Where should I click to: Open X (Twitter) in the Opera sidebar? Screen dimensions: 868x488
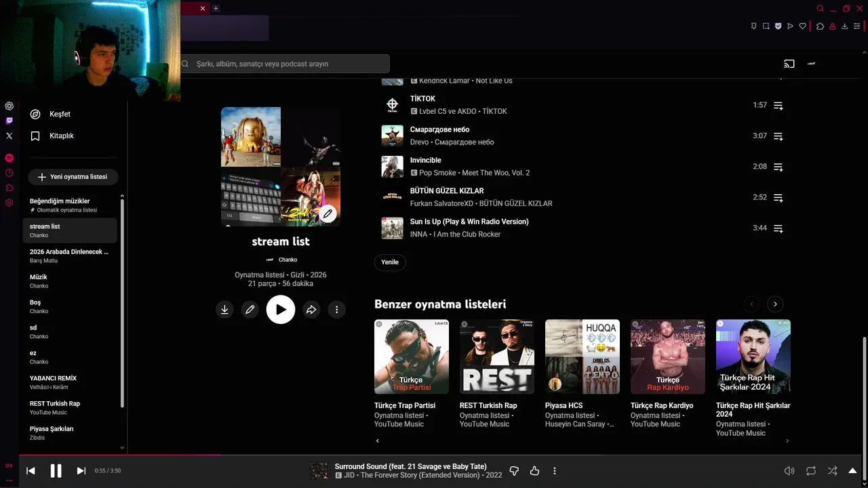(x=9, y=136)
